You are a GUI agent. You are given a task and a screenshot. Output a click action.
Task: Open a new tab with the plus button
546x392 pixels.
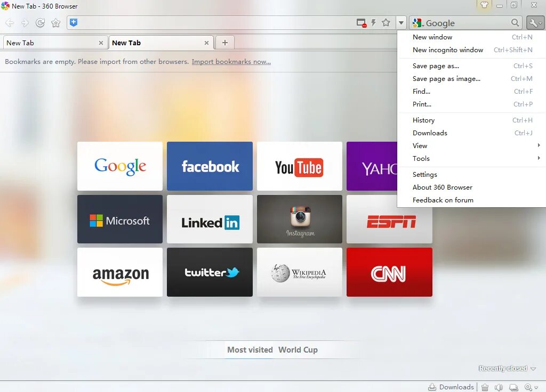point(225,43)
